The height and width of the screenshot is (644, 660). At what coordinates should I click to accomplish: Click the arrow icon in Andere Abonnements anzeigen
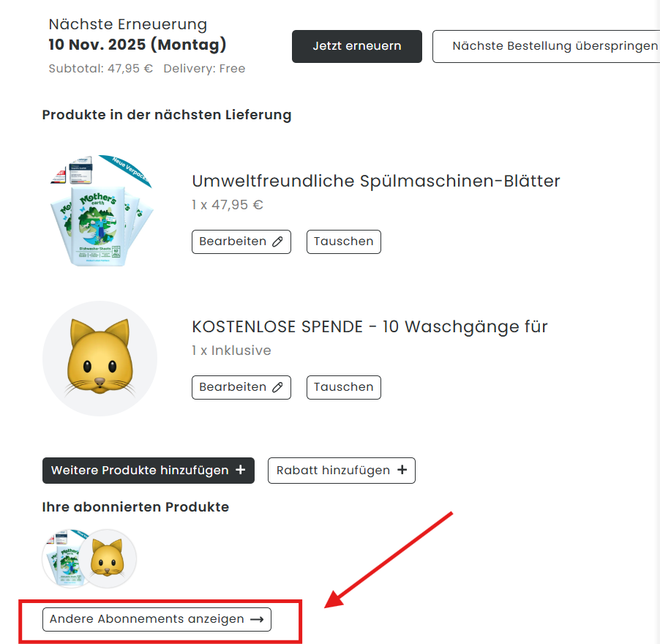[257, 619]
